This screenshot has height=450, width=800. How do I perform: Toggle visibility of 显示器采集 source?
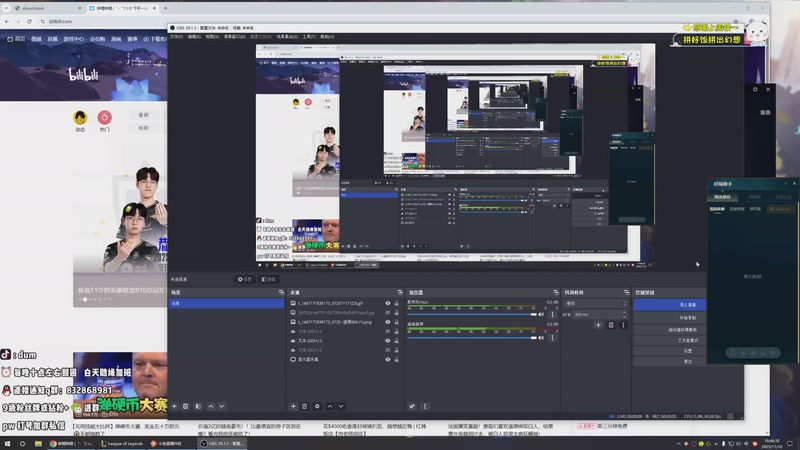(x=388, y=361)
